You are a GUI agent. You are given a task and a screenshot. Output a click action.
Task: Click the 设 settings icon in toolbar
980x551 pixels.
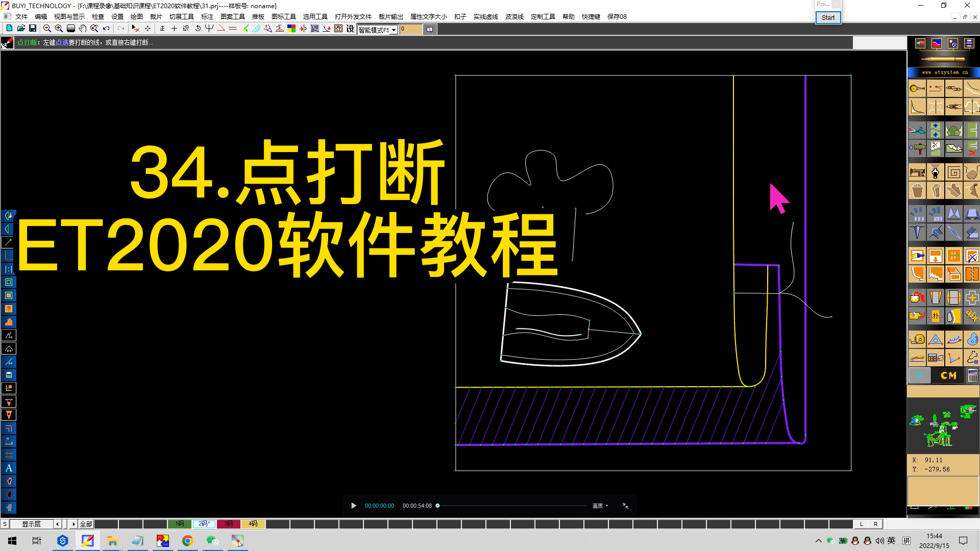tap(350, 29)
